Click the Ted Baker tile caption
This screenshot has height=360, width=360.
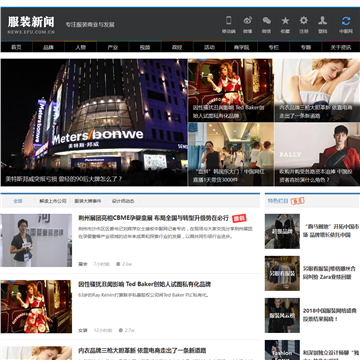pos(229,112)
